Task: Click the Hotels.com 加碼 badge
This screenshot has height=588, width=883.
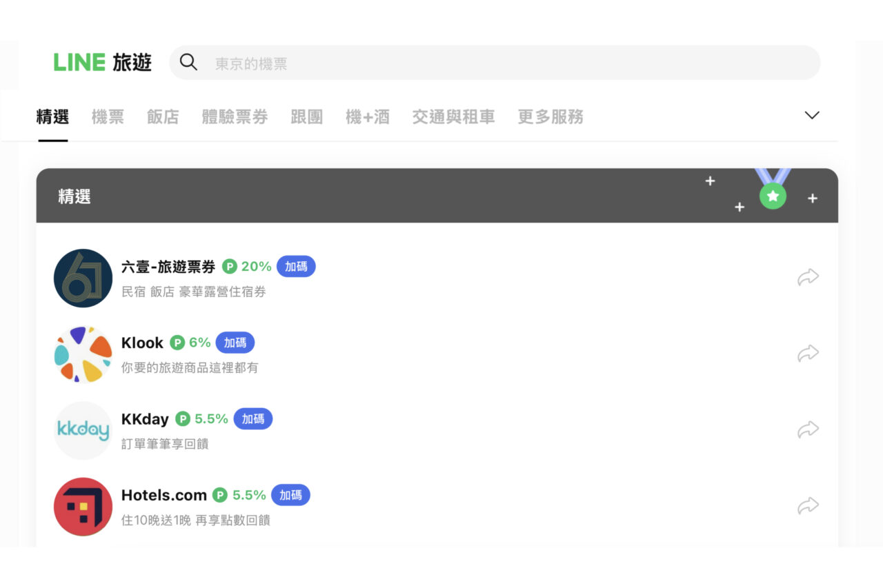Action: tap(290, 495)
